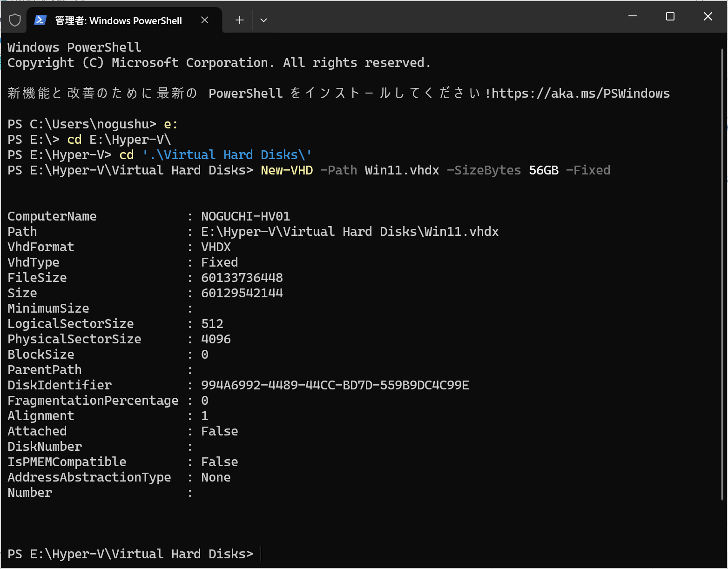Click the 56GB size argument
Image resolution: width=728 pixels, height=569 pixels.
[x=544, y=170]
